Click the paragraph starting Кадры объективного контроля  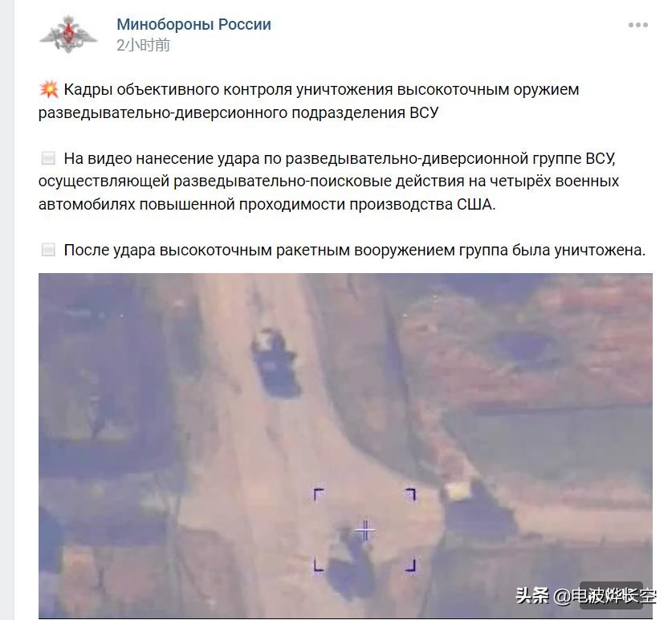pos(308,101)
